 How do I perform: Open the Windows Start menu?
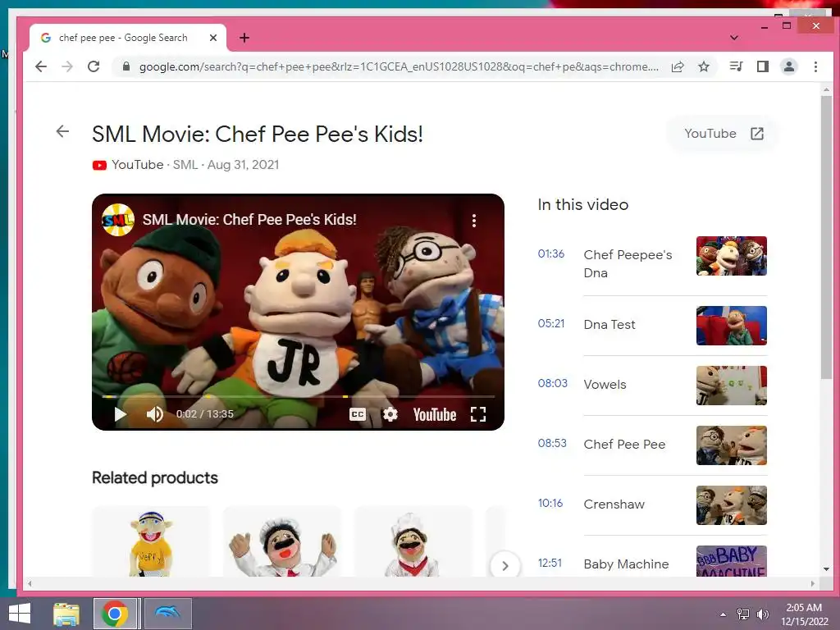(x=20, y=614)
